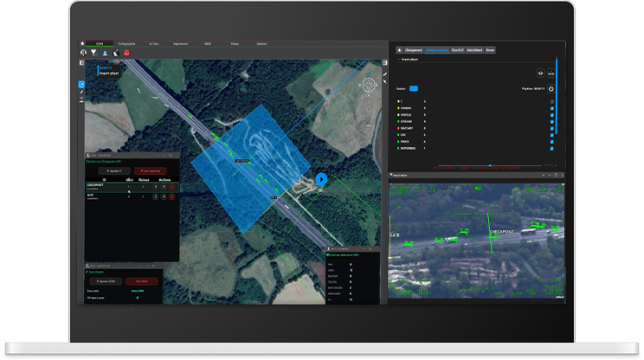Click the power icon next to the playtime
This screenshot has height=360, width=644.
click(551, 88)
